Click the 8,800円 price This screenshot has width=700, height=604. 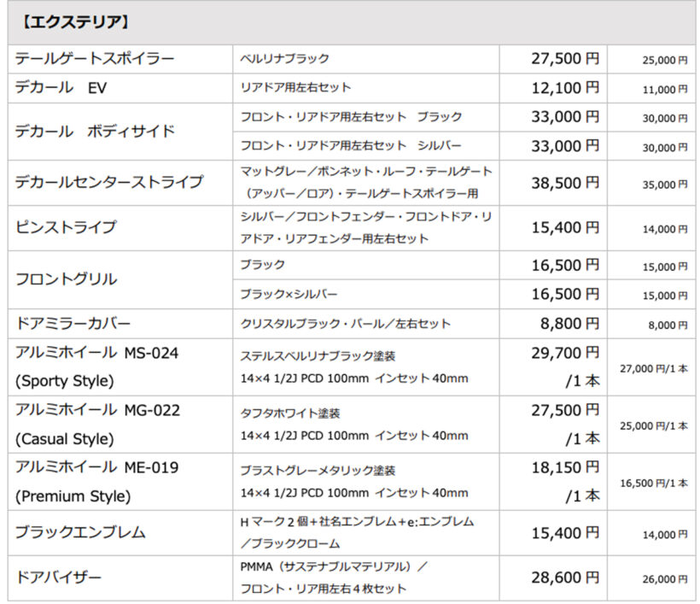[571, 324]
